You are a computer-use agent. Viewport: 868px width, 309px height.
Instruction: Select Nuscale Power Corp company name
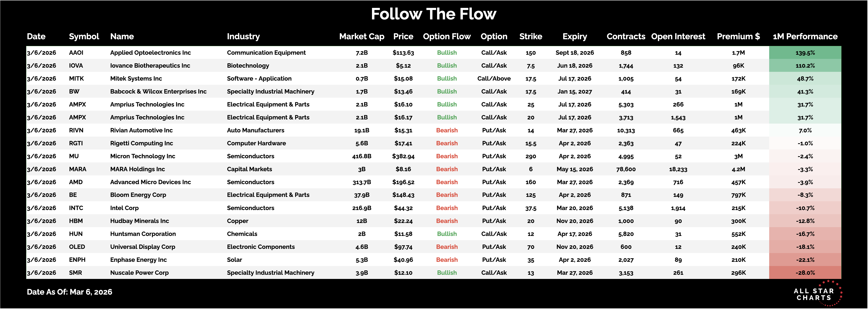[x=139, y=273]
